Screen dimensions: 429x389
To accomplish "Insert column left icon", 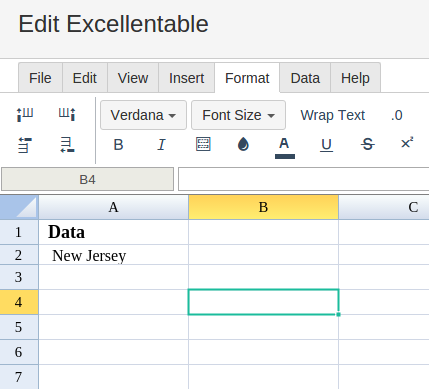I will (25, 115).
